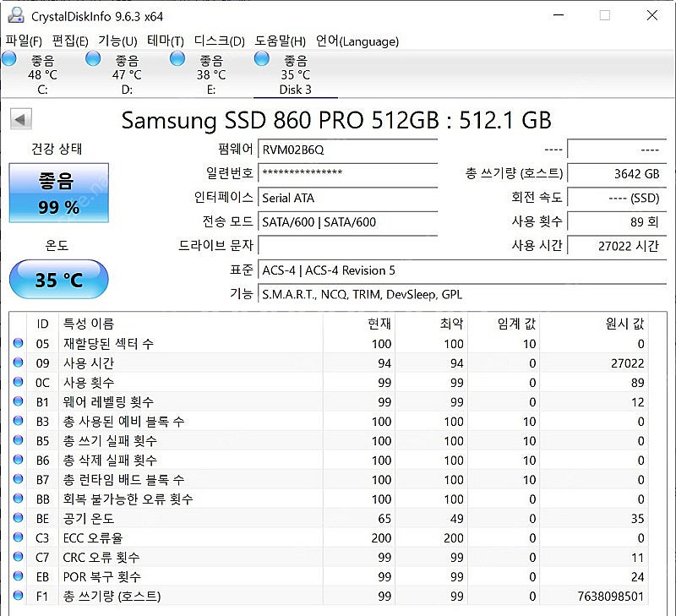
Task: Open the 편집(E) menu
Action: point(70,41)
